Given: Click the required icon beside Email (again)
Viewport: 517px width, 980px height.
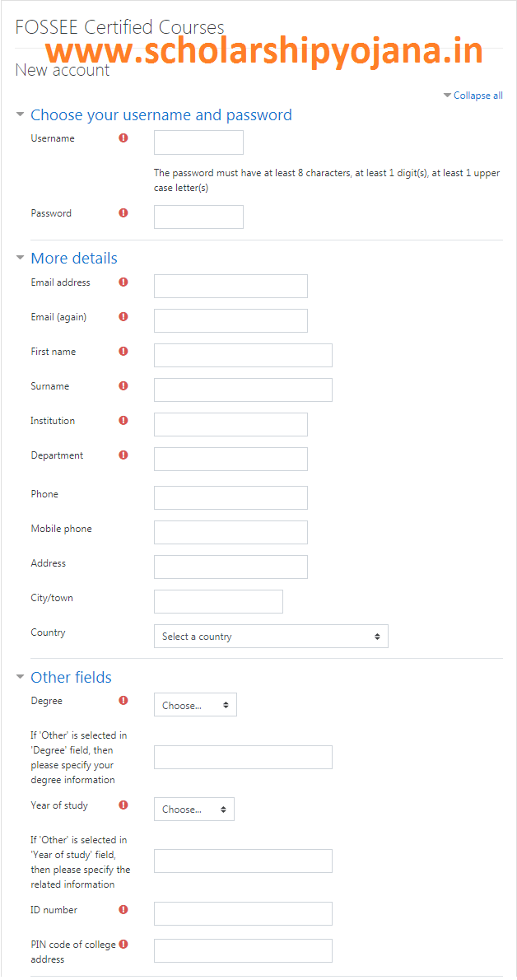Looking at the screenshot, I should pos(123,317).
